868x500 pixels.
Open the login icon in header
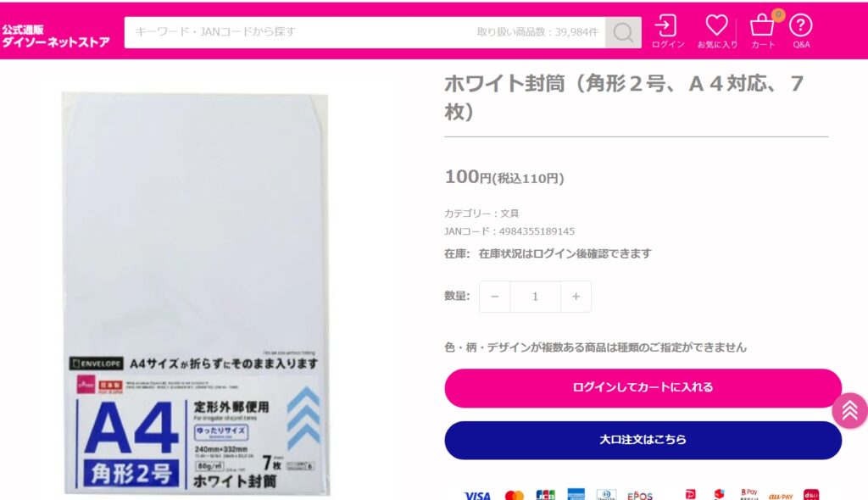(x=668, y=32)
